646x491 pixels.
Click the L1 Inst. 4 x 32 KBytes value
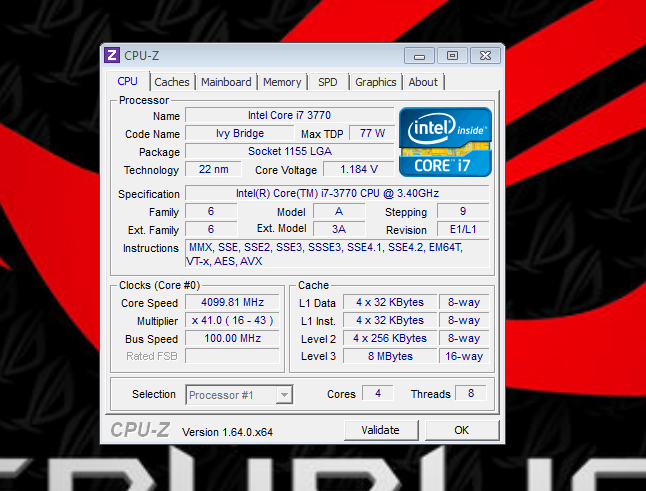coord(390,320)
